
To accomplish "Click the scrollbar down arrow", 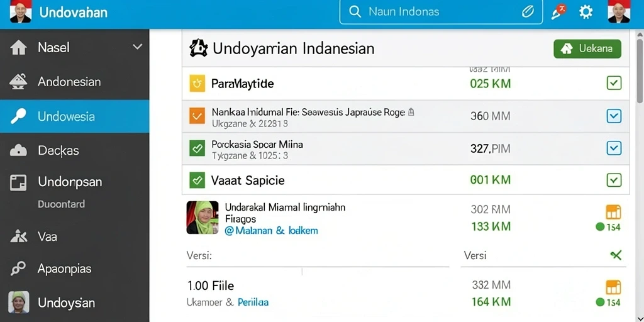I will pos(640,319).
